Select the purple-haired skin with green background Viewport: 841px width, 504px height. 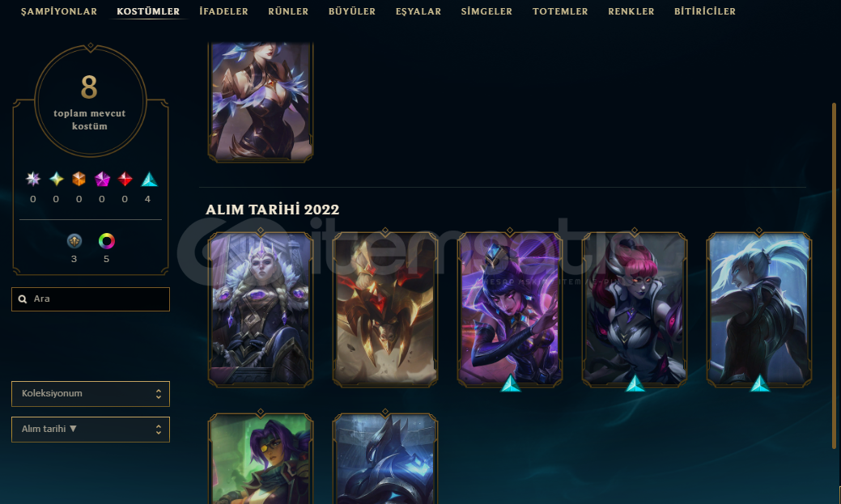(261, 459)
